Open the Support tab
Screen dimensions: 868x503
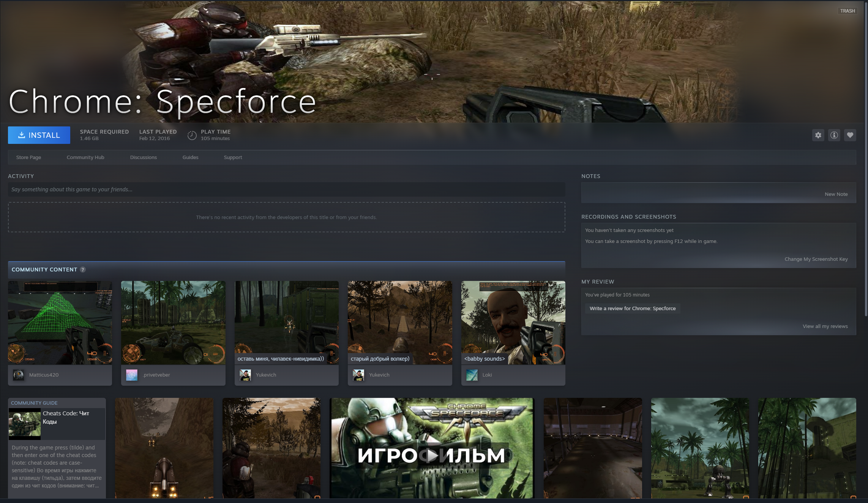pos(233,157)
